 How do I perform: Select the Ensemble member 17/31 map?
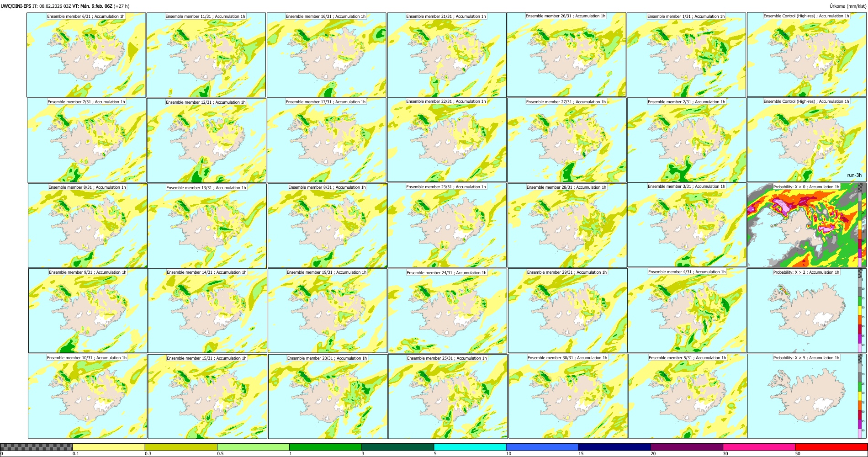coord(326,140)
